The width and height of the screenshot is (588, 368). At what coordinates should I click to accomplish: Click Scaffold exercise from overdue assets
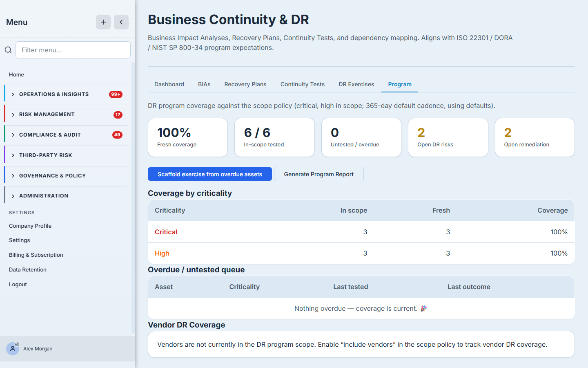pos(210,174)
